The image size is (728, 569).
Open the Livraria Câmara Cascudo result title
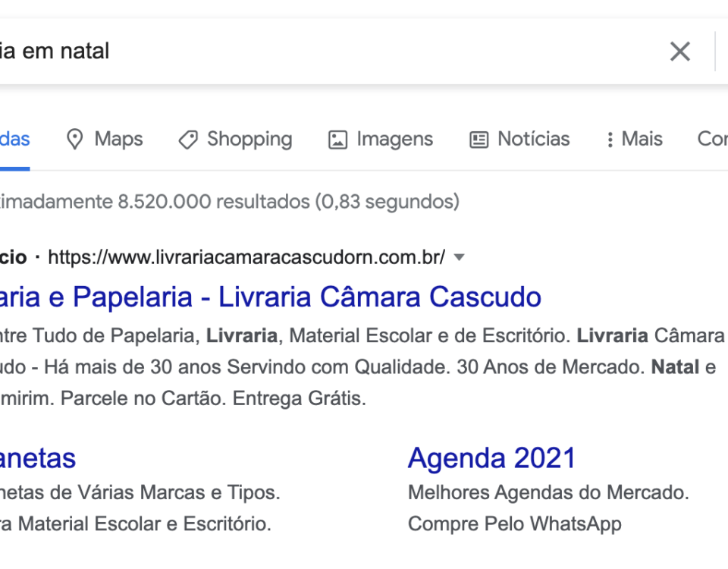(271, 297)
